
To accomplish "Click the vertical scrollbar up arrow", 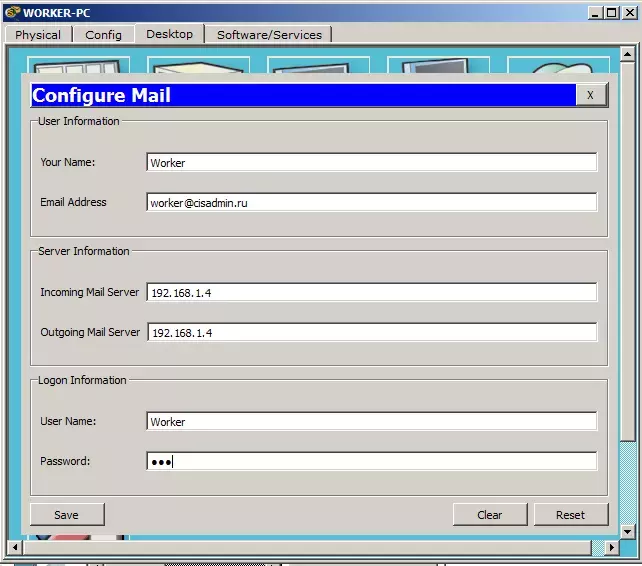I will point(628,54).
